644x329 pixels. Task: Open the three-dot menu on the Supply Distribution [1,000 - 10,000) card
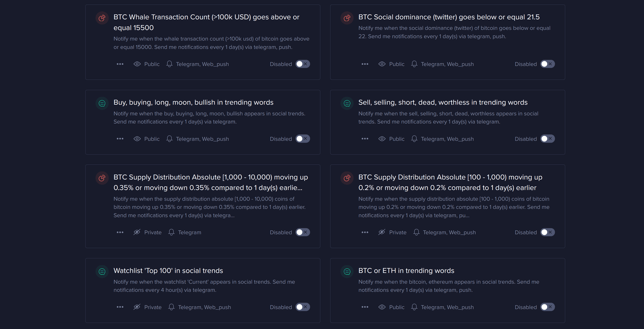[120, 232]
